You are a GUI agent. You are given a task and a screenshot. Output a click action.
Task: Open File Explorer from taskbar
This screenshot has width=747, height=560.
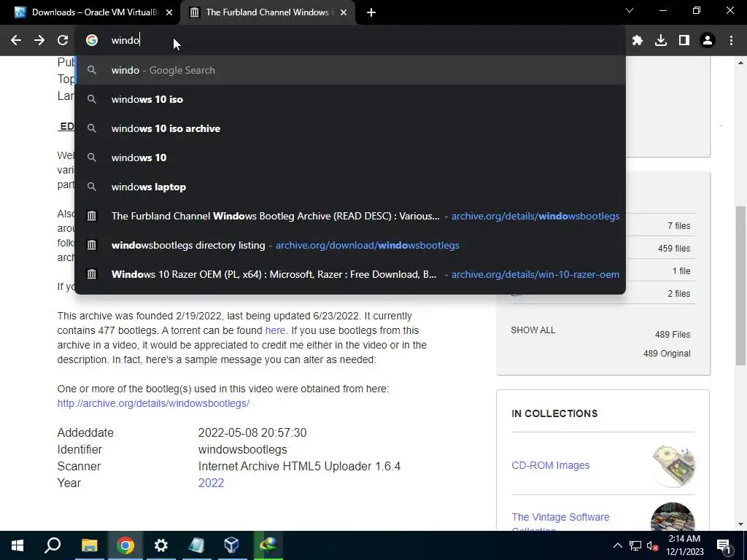89,545
